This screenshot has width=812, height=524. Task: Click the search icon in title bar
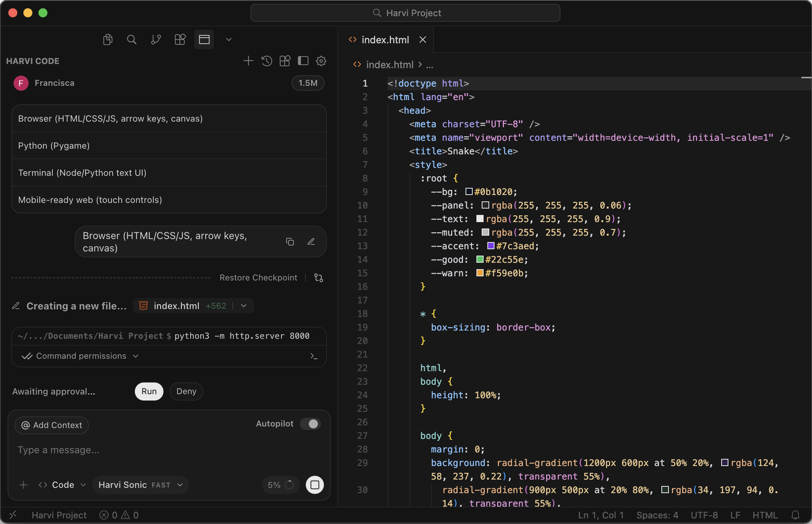pos(377,13)
